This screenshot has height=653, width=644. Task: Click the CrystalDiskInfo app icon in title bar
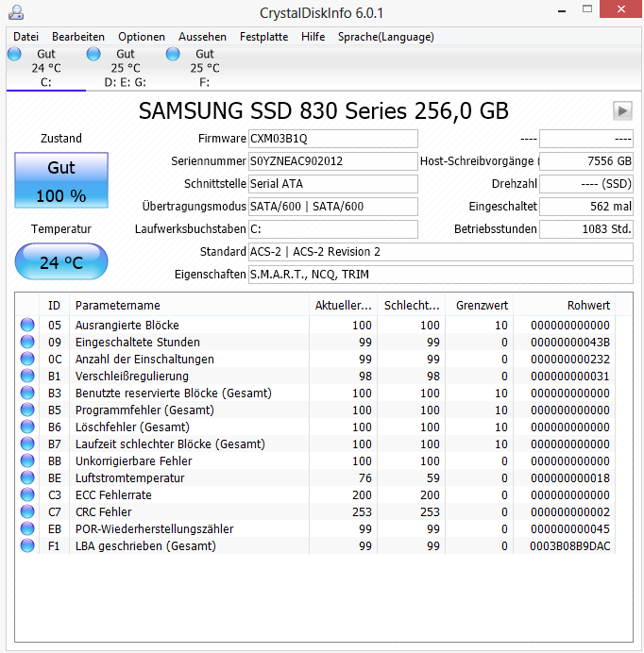coord(16,12)
